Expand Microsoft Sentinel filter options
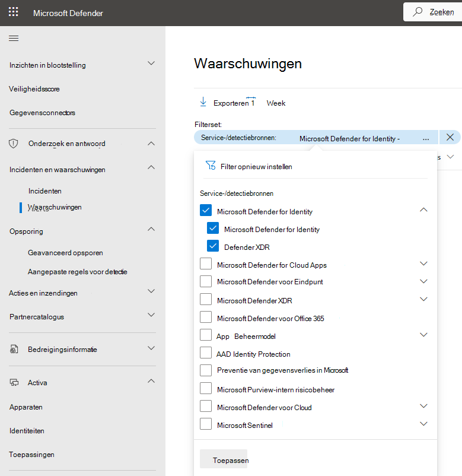The height and width of the screenshot is (476, 462). 423,424
